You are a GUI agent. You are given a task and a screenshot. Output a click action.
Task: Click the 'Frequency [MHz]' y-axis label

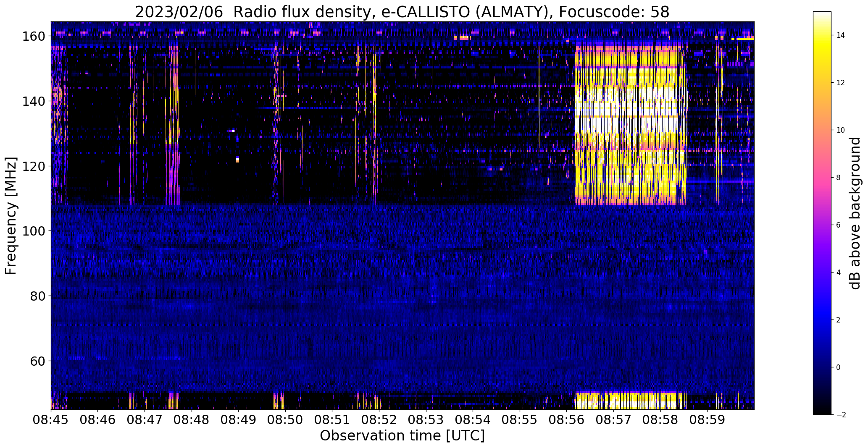11,216
